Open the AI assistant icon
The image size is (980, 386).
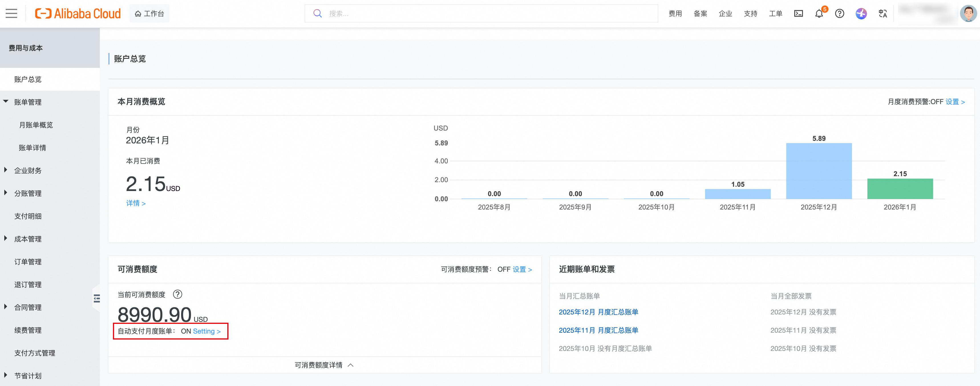pos(861,14)
